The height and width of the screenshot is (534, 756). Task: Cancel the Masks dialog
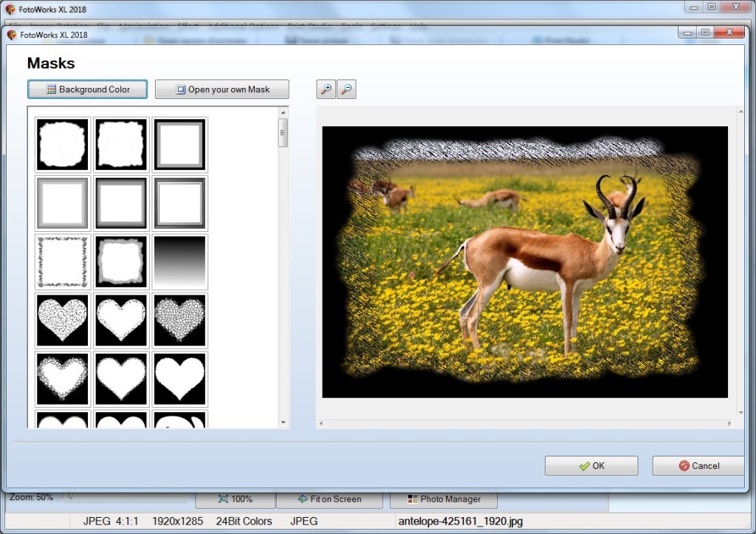(x=698, y=465)
